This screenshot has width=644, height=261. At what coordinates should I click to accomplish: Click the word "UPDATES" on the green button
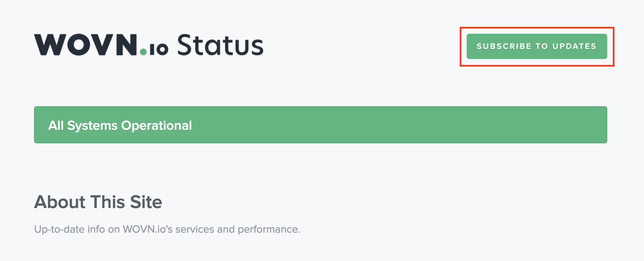[574, 47]
